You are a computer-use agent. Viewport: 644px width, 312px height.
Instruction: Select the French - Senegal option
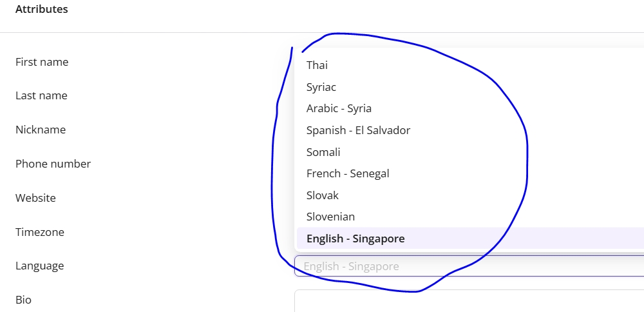348,173
